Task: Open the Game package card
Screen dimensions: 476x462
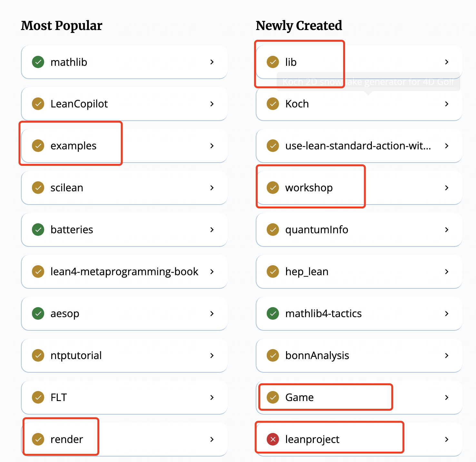Action: (359, 397)
